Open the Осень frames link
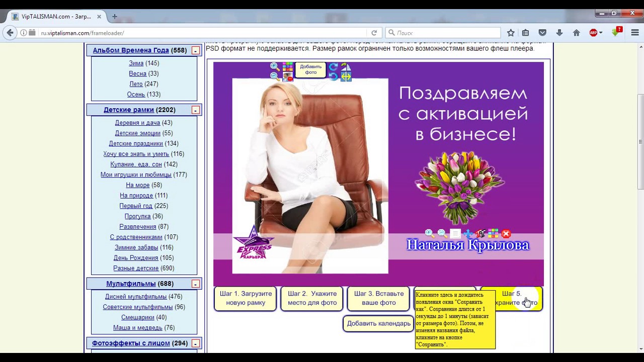644x362 pixels. (x=136, y=95)
